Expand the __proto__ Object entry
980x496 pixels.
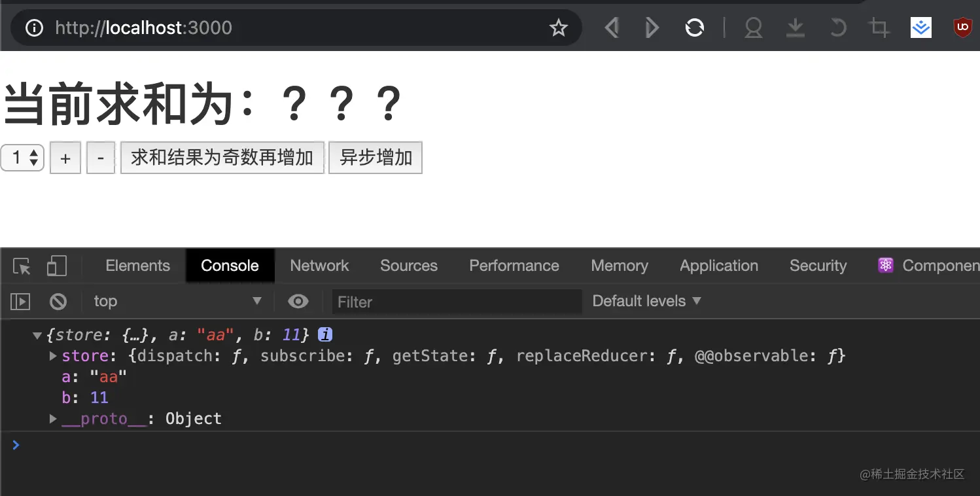[x=54, y=419]
